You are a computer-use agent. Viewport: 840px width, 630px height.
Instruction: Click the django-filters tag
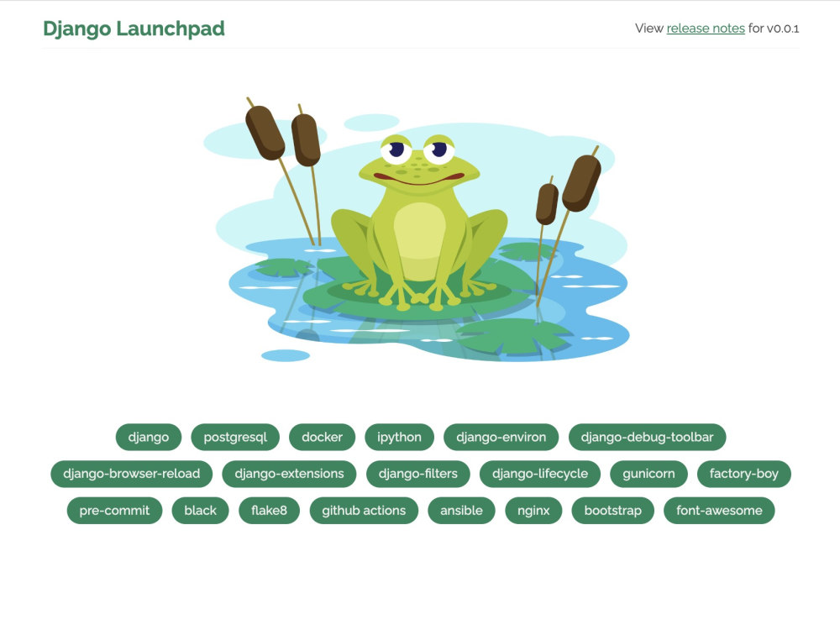click(x=417, y=474)
